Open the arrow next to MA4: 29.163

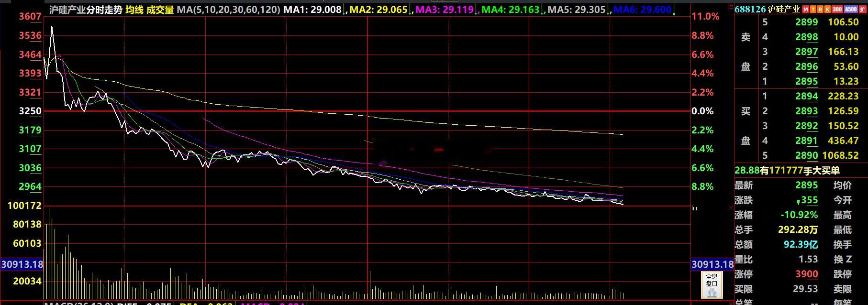tap(542, 10)
